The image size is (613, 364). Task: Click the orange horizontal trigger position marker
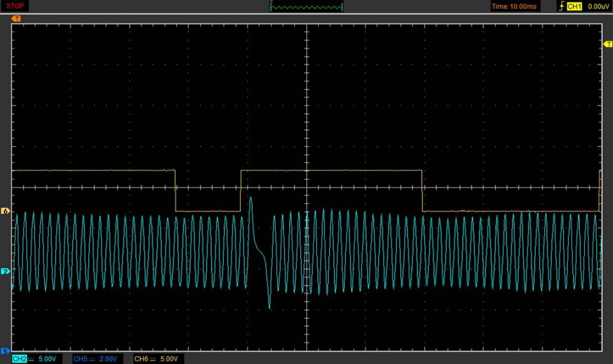point(17,19)
